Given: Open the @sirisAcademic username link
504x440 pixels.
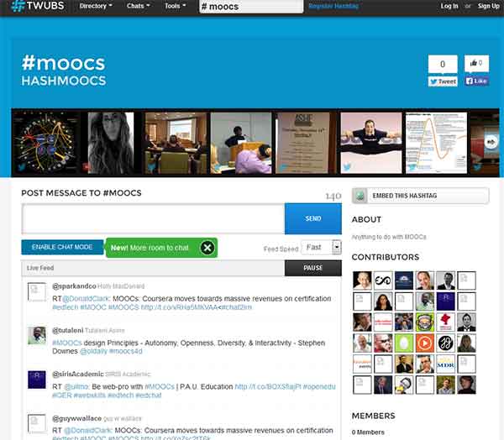Looking at the screenshot, I should tap(78, 375).
